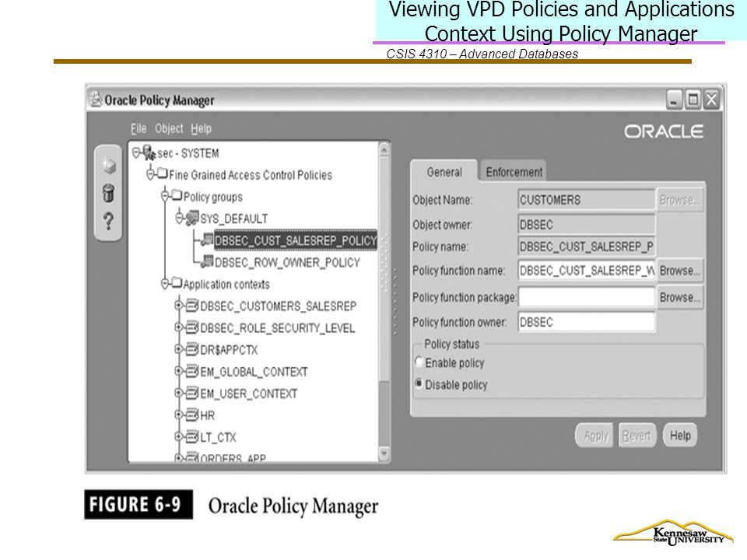Click the DBSEC_ROW_OWNER_POLICY policy icon
747x560 pixels.
[x=207, y=262]
